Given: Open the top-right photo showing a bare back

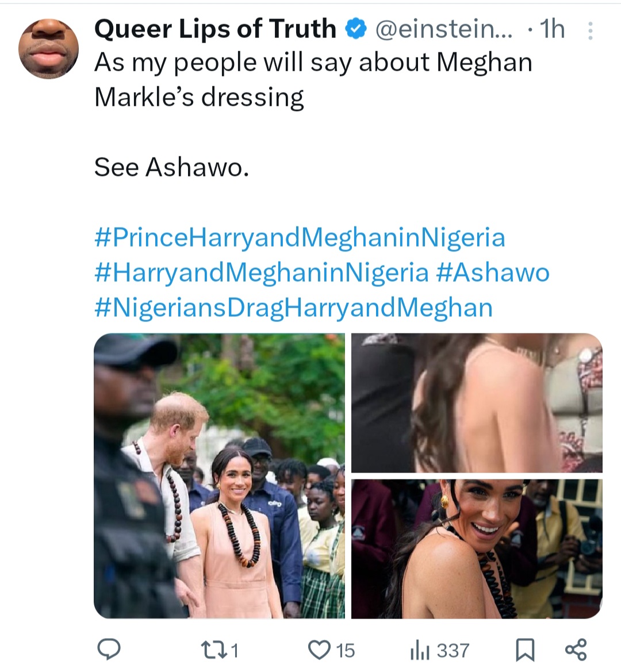Looking at the screenshot, I should coord(477,402).
